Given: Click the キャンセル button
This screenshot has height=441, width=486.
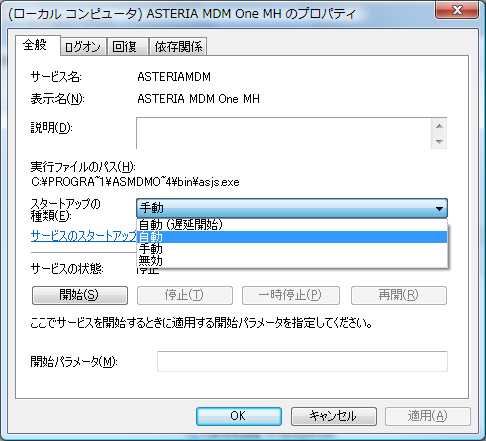Looking at the screenshot, I should 334,416.
